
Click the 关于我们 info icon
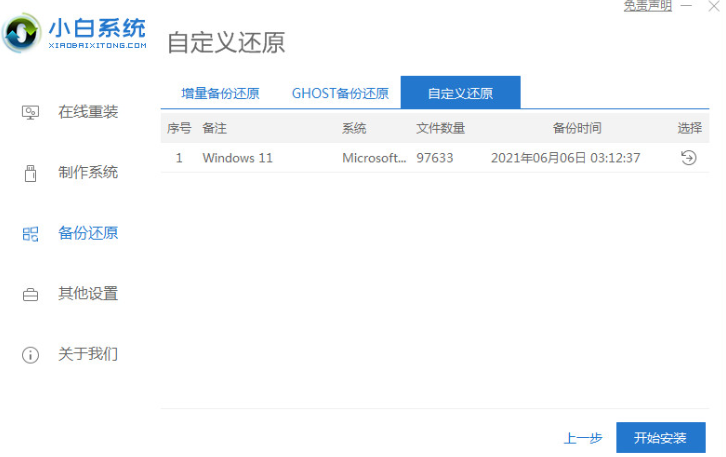point(31,355)
